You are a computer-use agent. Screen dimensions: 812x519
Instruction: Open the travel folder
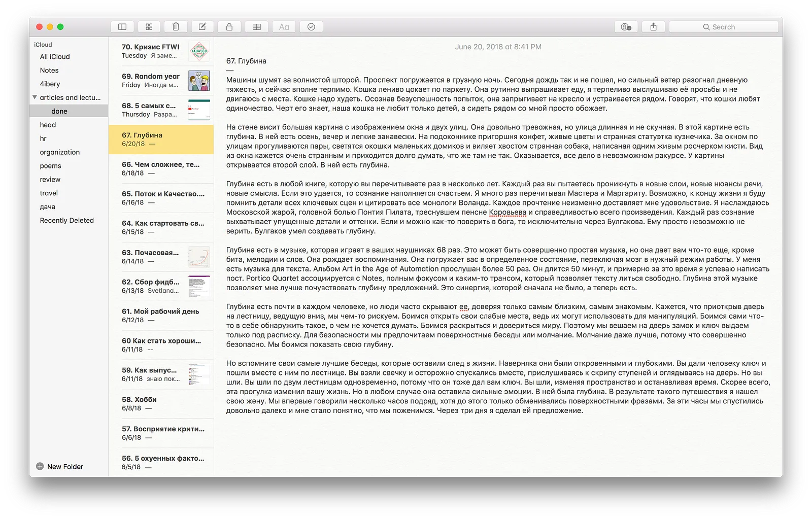69,193
